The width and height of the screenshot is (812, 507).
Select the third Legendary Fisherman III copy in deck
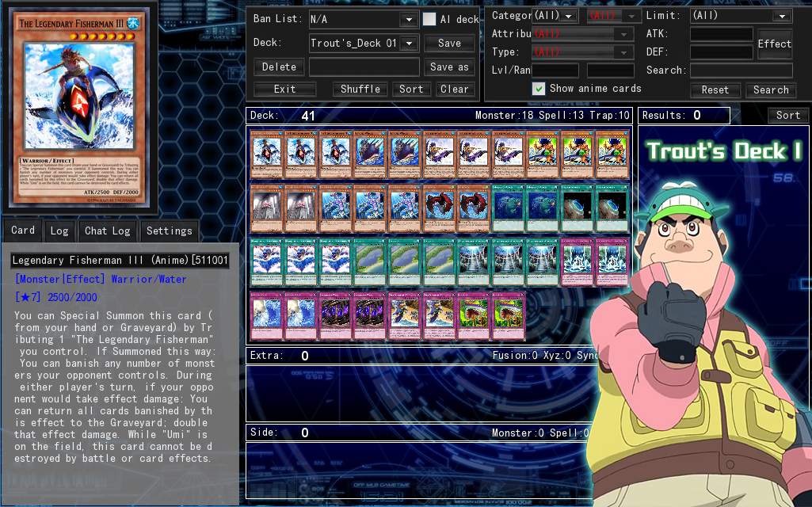pyautogui.click(x=336, y=154)
